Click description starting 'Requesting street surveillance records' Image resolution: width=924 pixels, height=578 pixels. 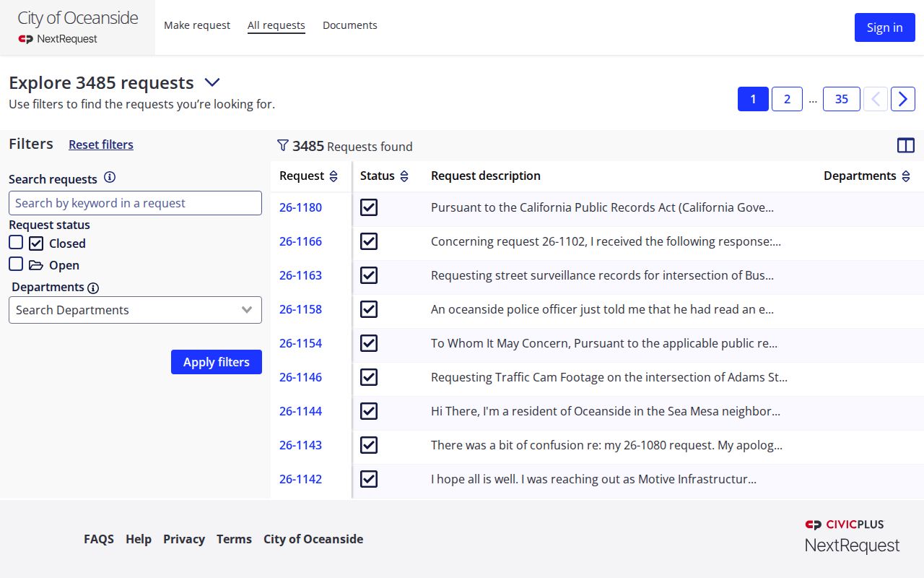602,275
